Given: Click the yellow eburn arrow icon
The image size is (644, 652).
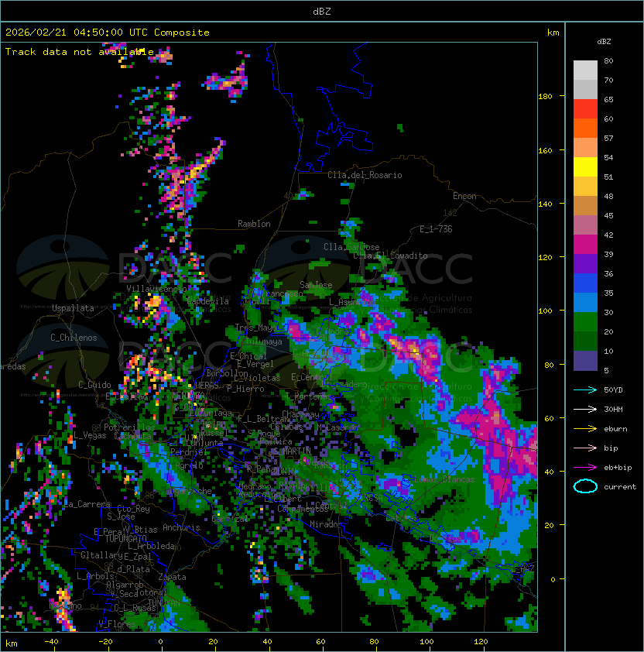Looking at the screenshot, I should pos(585,429).
